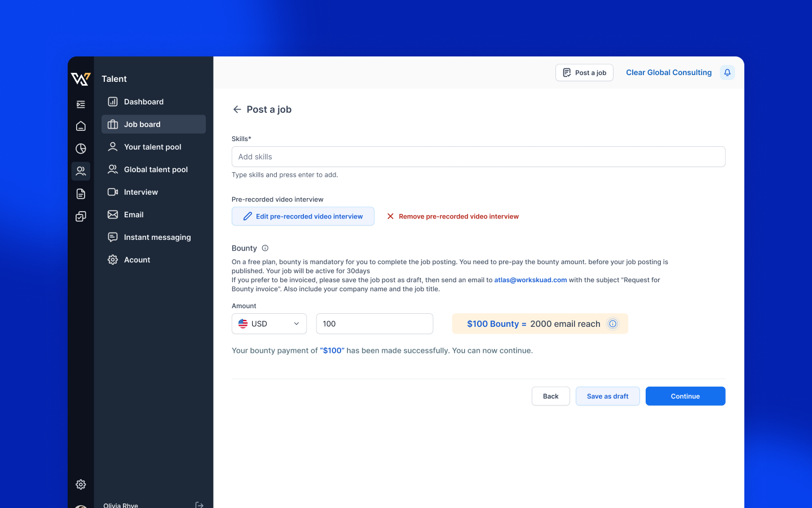The height and width of the screenshot is (508, 812).
Task: Click the Talent sidebar heading
Action: (114, 79)
